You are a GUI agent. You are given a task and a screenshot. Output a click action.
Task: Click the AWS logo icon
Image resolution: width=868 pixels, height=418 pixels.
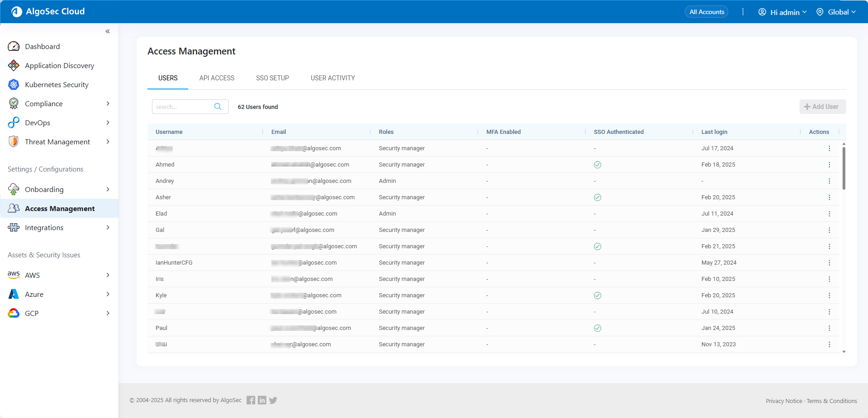click(x=14, y=275)
